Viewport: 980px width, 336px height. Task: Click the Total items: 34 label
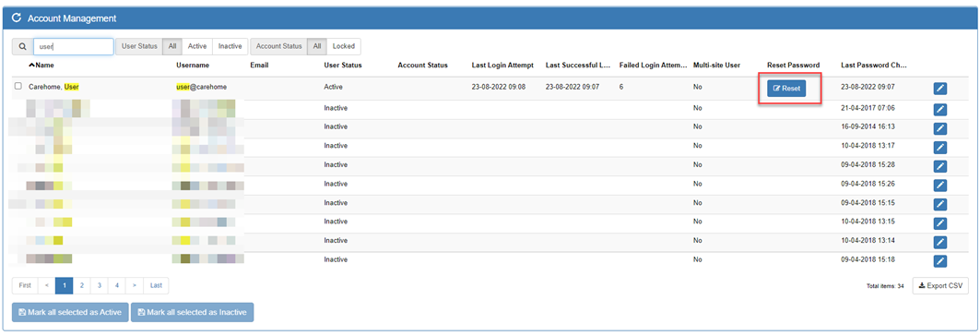tap(885, 286)
